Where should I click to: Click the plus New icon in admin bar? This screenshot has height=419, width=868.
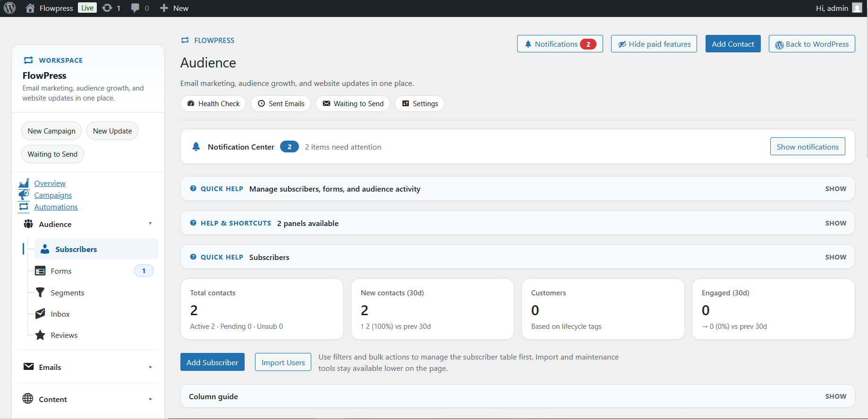click(164, 8)
